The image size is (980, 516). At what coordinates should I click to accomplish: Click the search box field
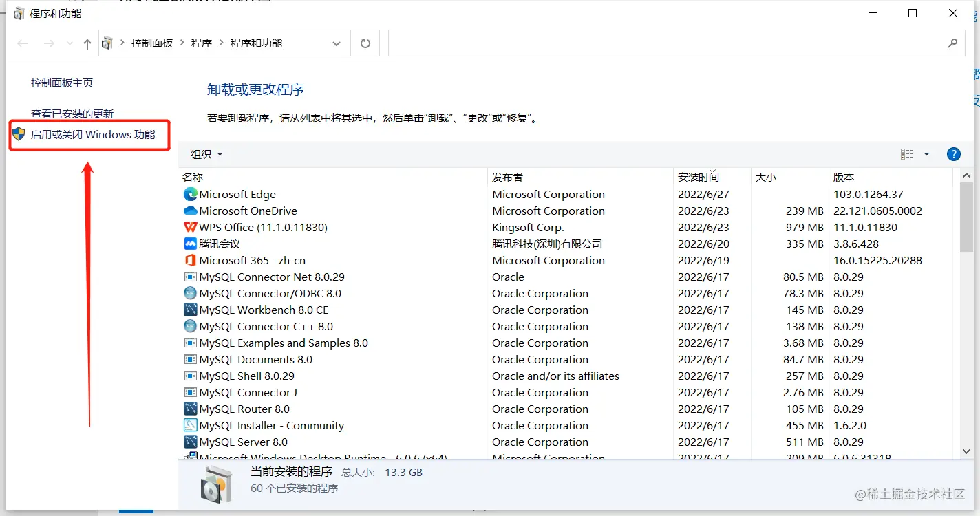(x=675, y=43)
